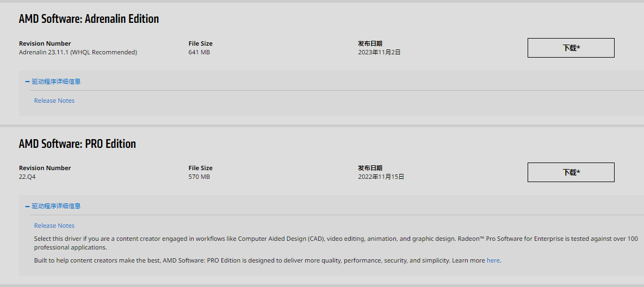
Task: Click the 570 MB file size value
Action: pos(199,177)
